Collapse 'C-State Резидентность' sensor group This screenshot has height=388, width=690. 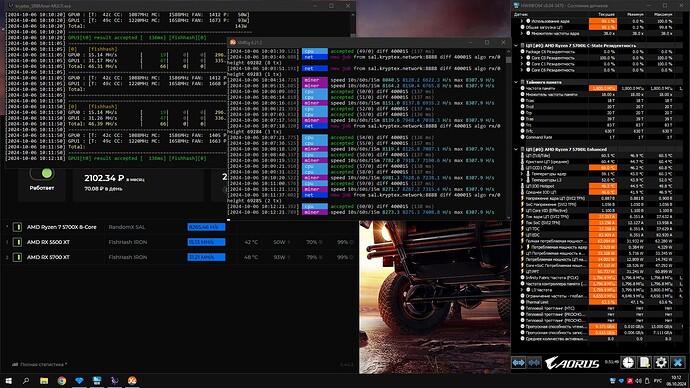[516, 45]
